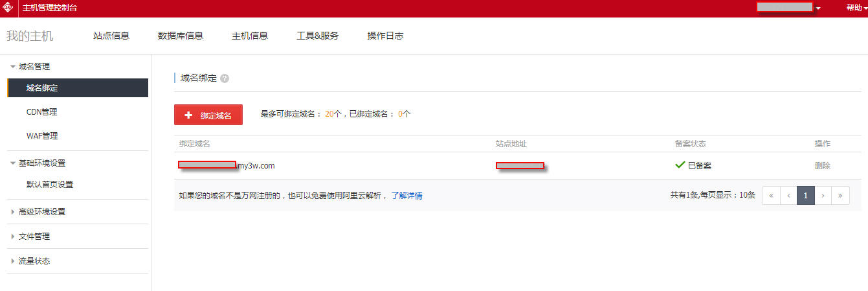Go to the next page arrow

pyautogui.click(x=823, y=195)
